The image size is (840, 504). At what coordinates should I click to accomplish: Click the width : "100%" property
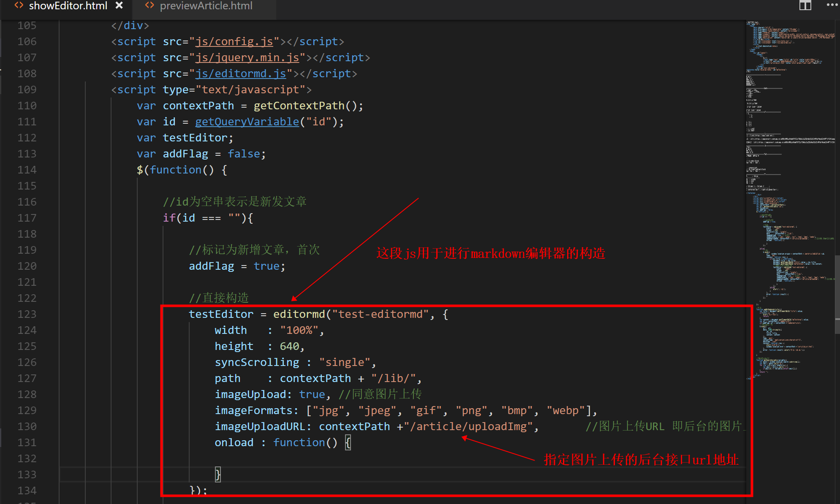pos(269,330)
